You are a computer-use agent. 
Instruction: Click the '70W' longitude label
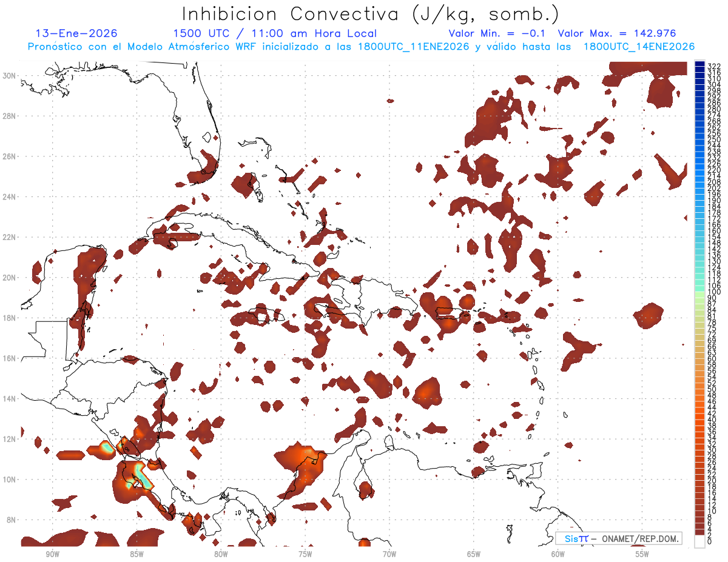pos(389,554)
